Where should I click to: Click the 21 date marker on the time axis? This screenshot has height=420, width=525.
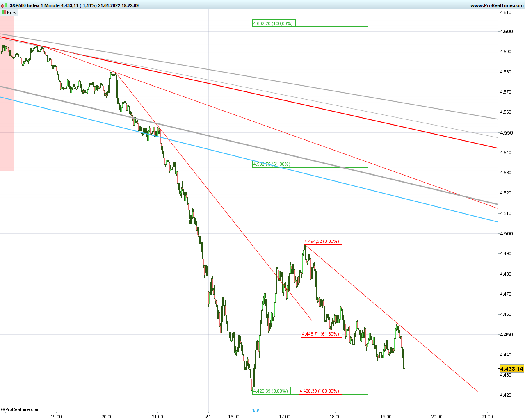tap(208, 416)
